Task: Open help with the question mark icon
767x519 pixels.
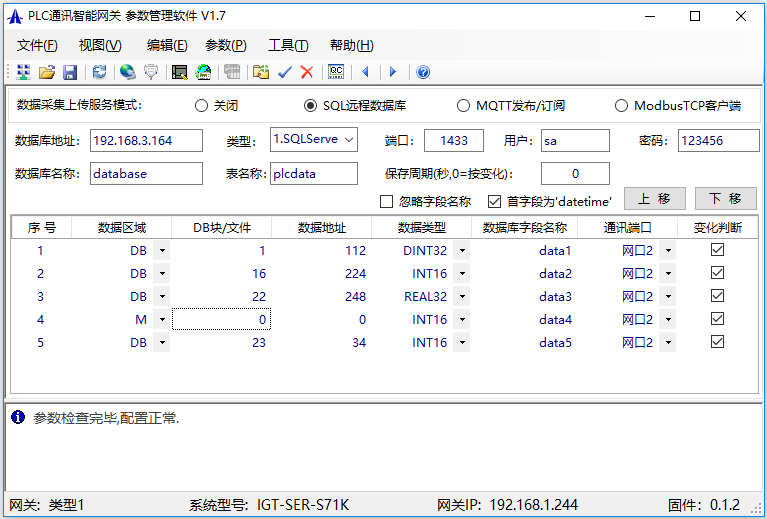Action: (x=423, y=72)
